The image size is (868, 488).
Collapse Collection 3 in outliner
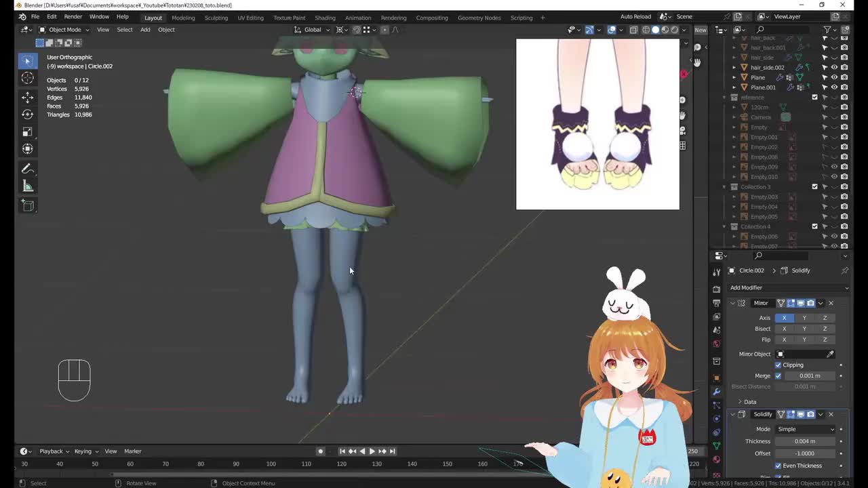[724, 186]
